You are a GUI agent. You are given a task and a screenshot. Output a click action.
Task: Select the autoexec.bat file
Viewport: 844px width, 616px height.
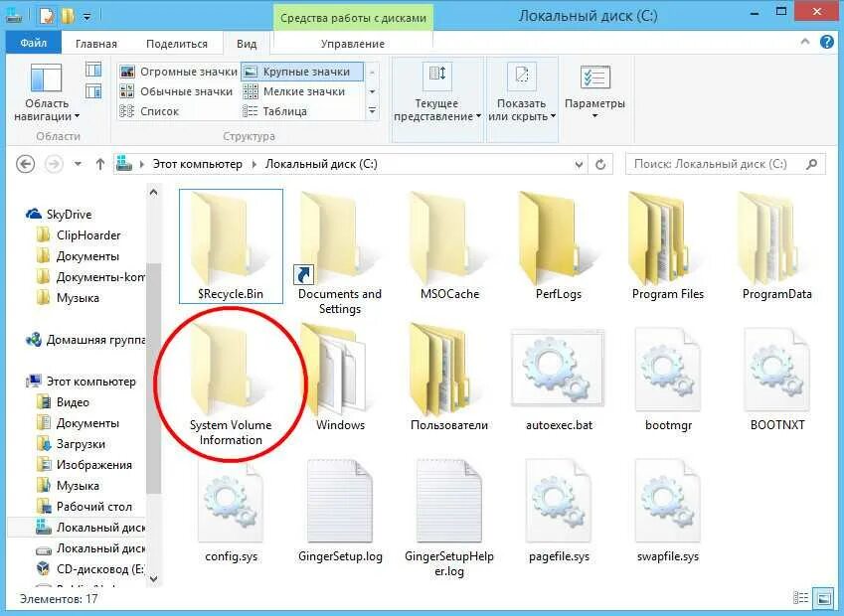tap(558, 380)
